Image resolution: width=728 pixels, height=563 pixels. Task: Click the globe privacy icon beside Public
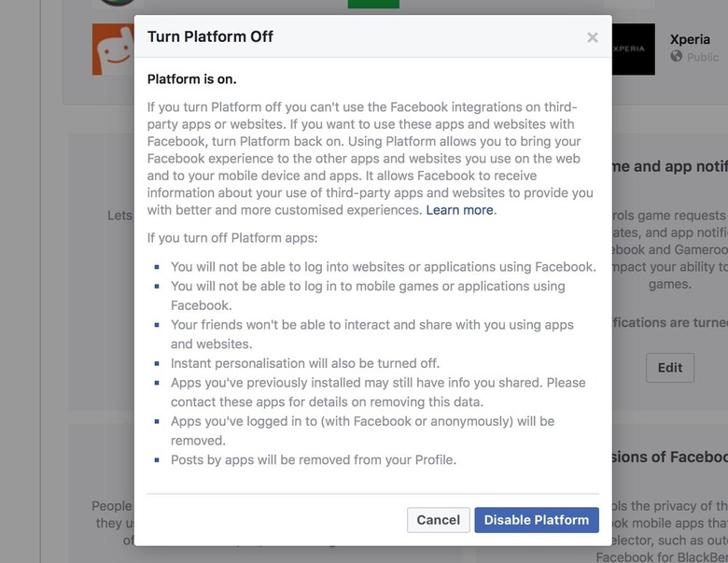point(677,57)
